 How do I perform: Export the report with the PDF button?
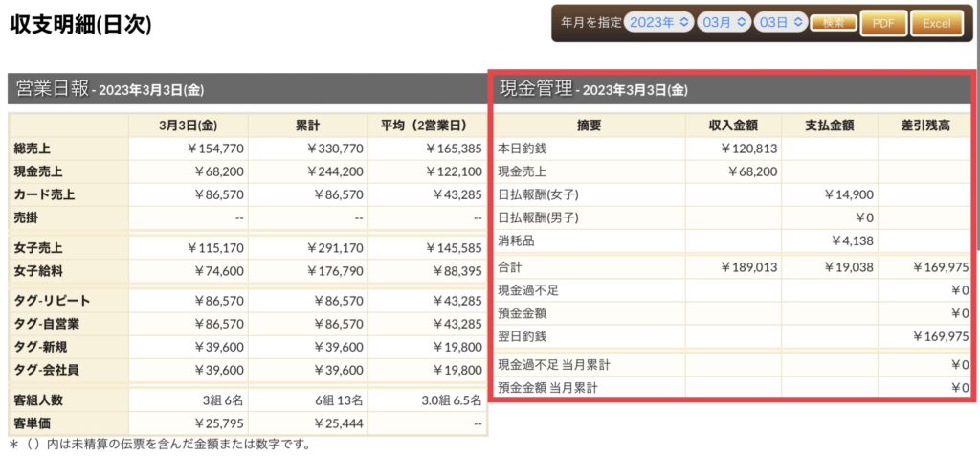(x=883, y=23)
